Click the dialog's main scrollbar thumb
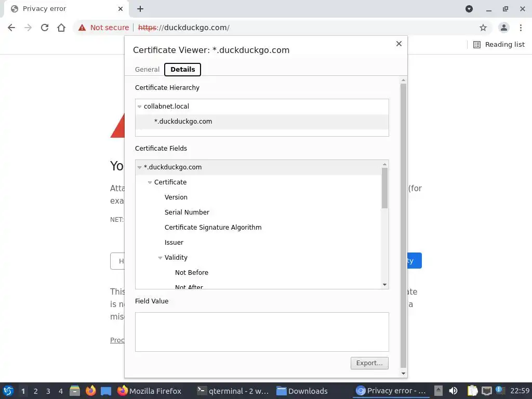 [403, 225]
